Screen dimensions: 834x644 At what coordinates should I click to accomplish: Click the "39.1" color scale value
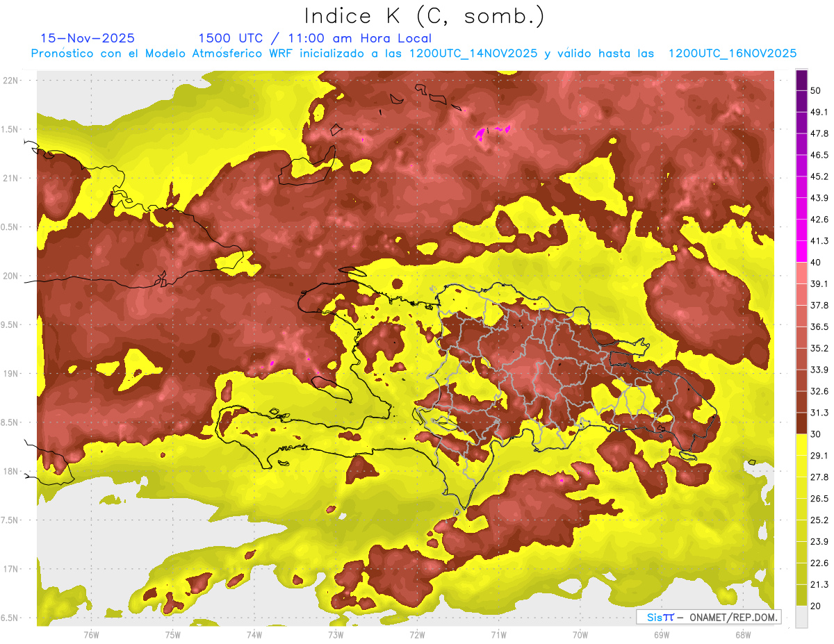(819, 284)
